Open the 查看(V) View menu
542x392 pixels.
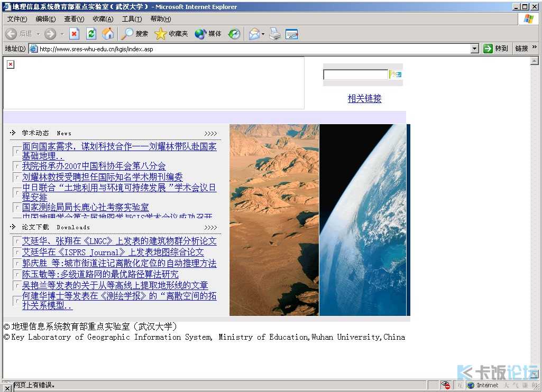[x=74, y=19]
